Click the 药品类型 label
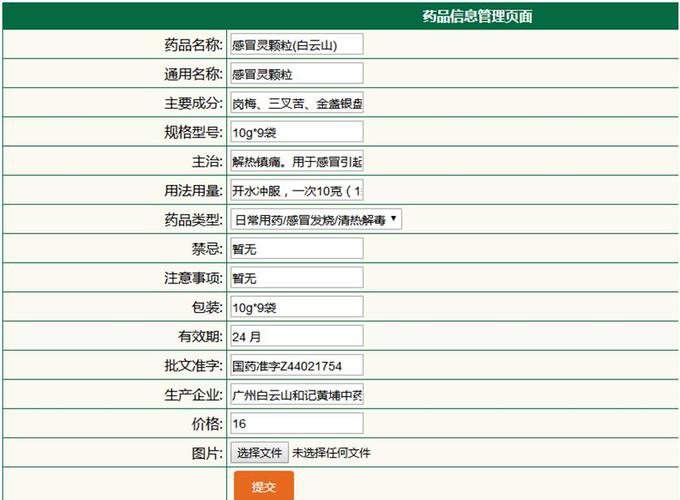Image resolution: width=680 pixels, height=500 pixels. point(193,219)
